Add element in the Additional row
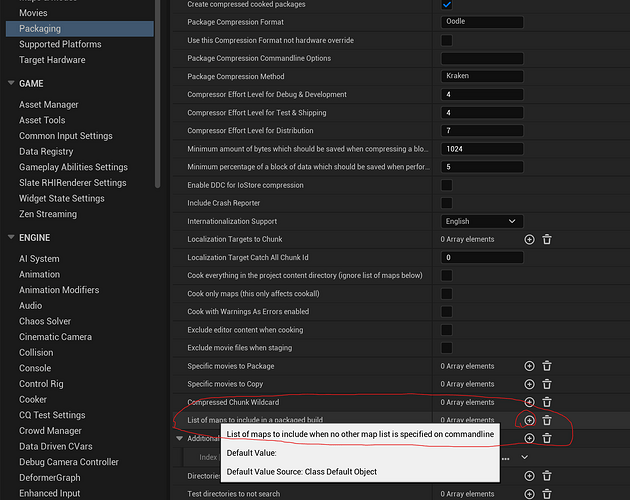 point(529,438)
